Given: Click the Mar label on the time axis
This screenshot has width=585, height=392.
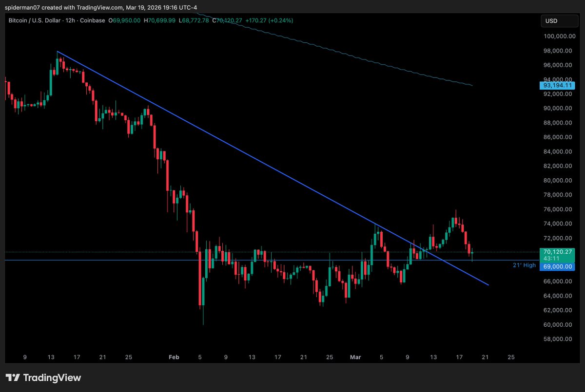Looking at the screenshot, I should pos(355,357).
